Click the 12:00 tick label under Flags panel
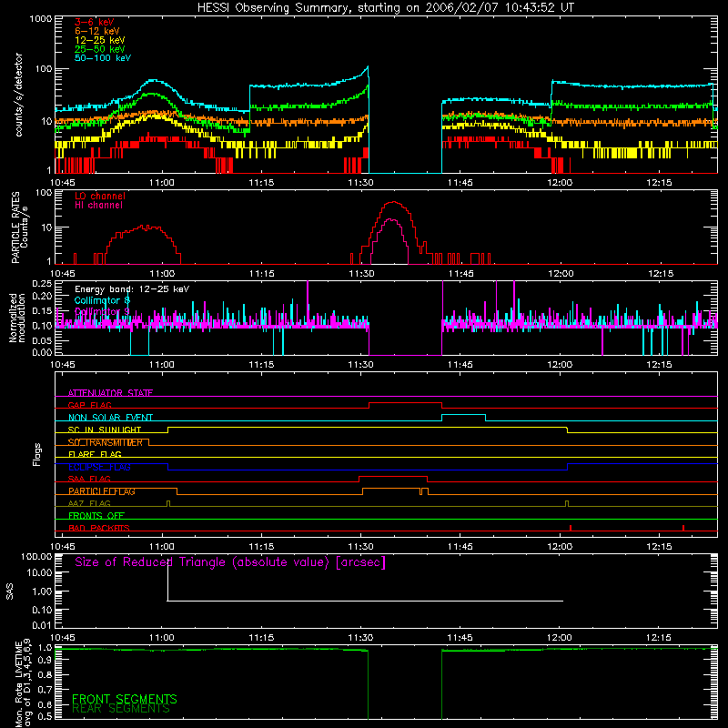The height and width of the screenshot is (728, 728). click(560, 547)
